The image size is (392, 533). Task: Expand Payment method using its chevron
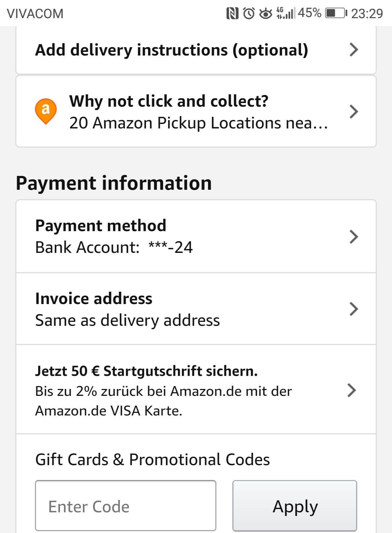point(354,237)
